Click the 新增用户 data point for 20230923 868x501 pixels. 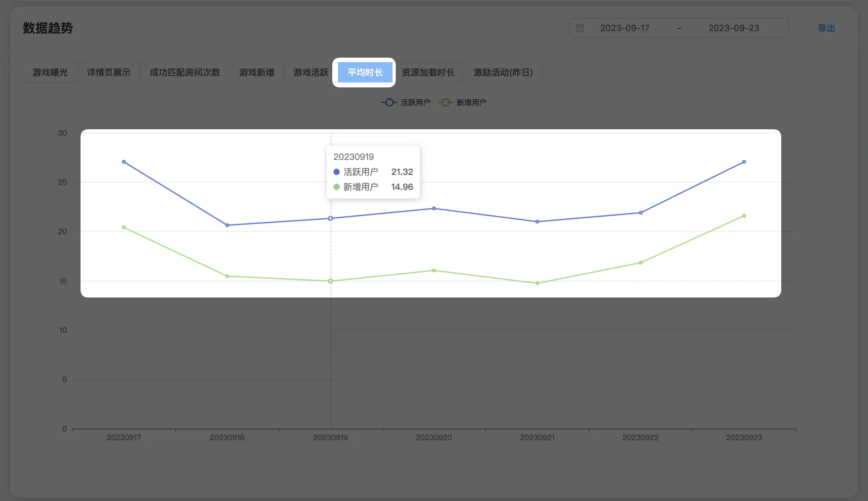pyautogui.click(x=744, y=216)
